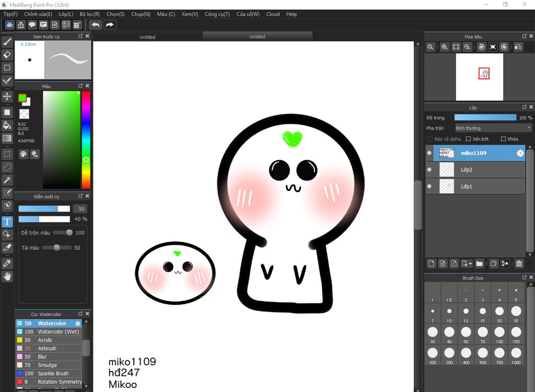
Task: Hide the miko1109 layer
Action: 429,153
